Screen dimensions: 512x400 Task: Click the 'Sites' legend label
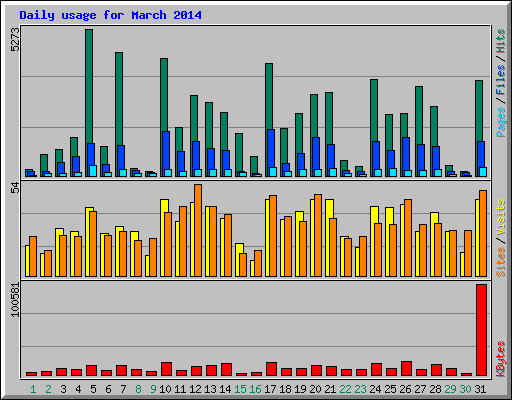(x=500, y=262)
